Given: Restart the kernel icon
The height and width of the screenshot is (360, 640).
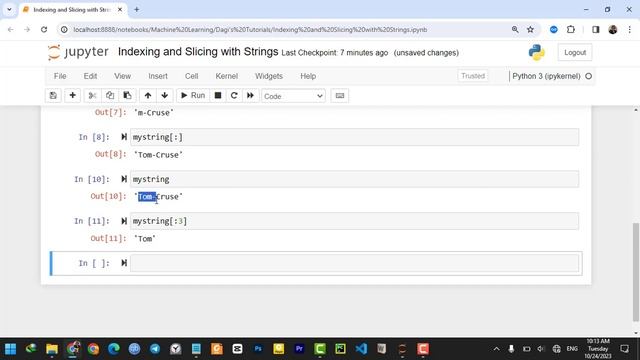Looking at the screenshot, I should pos(234,96).
